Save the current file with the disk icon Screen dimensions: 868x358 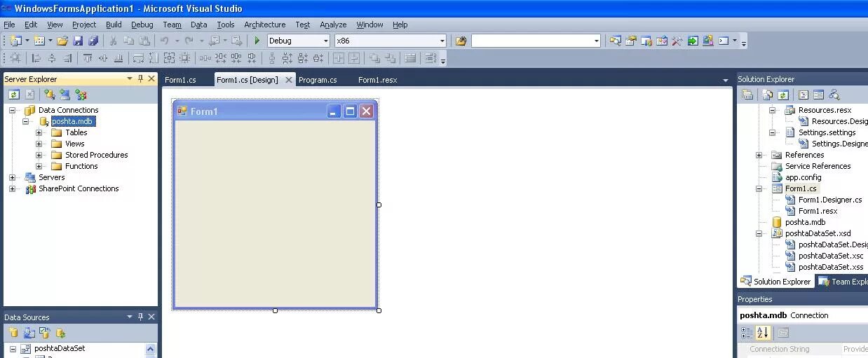tap(78, 41)
